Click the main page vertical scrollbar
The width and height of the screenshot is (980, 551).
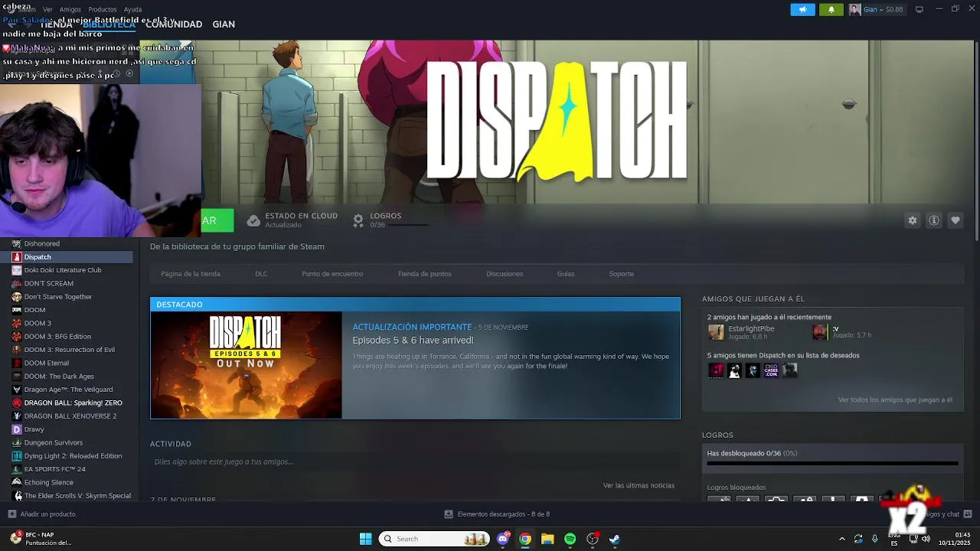[976, 141]
